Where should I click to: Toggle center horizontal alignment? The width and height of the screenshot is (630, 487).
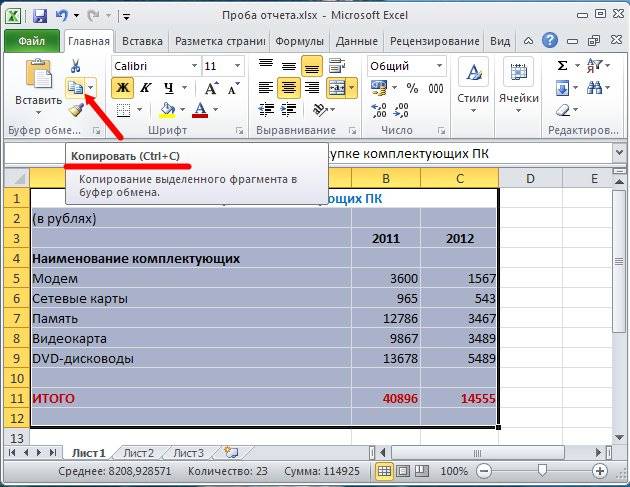tap(288, 87)
